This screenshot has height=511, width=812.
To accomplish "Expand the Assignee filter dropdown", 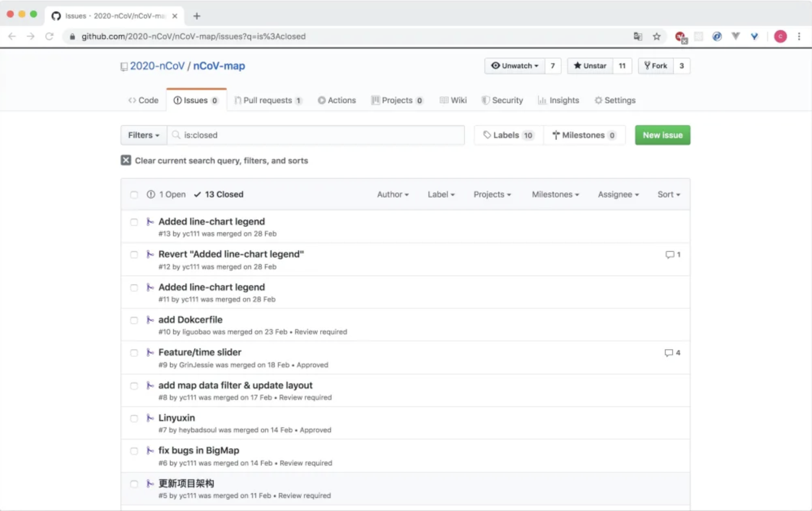I will tap(618, 194).
